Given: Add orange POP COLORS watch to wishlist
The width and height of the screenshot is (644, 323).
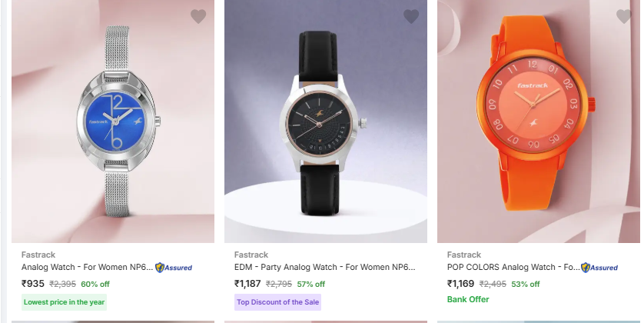Looking at the screenshot, I should (x=624, y=16).
